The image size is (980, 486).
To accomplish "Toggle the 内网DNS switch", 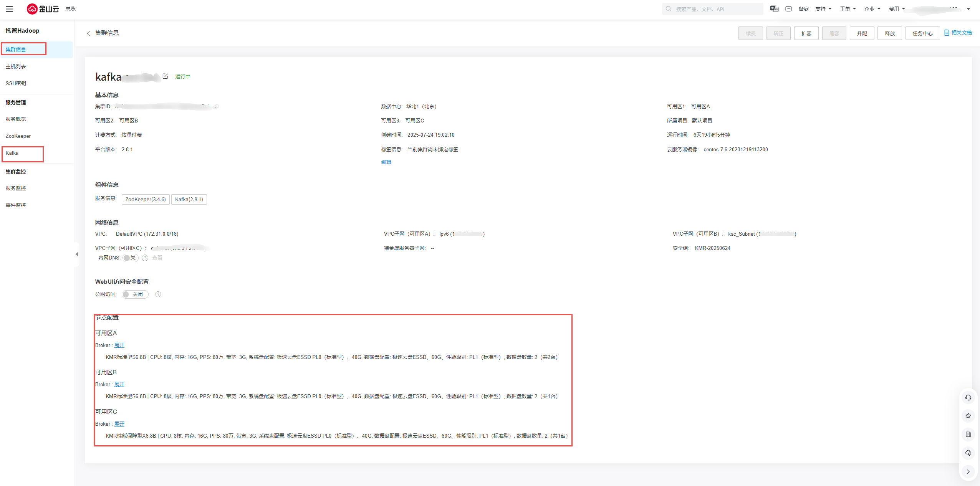I will pos(130,258).
